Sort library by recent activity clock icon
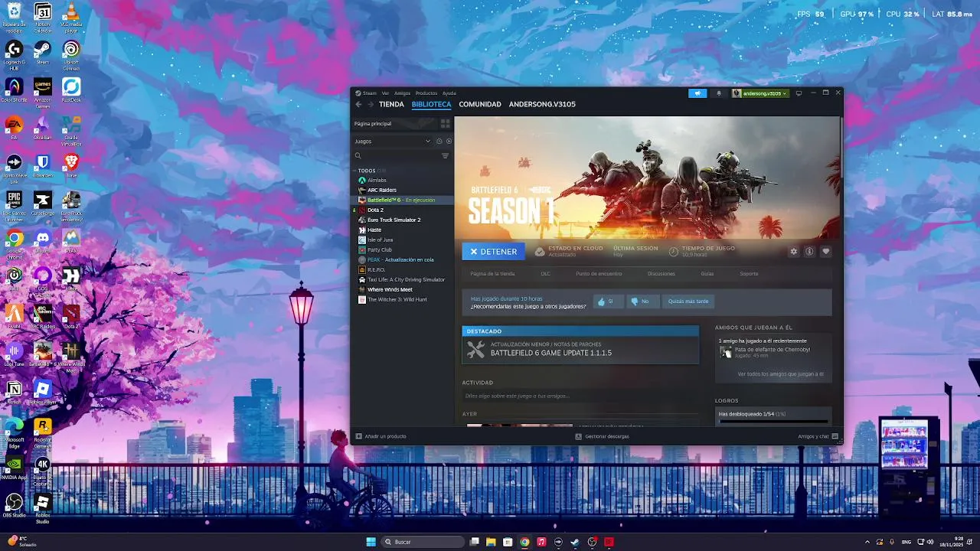Image resolution: width=980 pixels, height=551 pixels. click(x=439, y=141)
